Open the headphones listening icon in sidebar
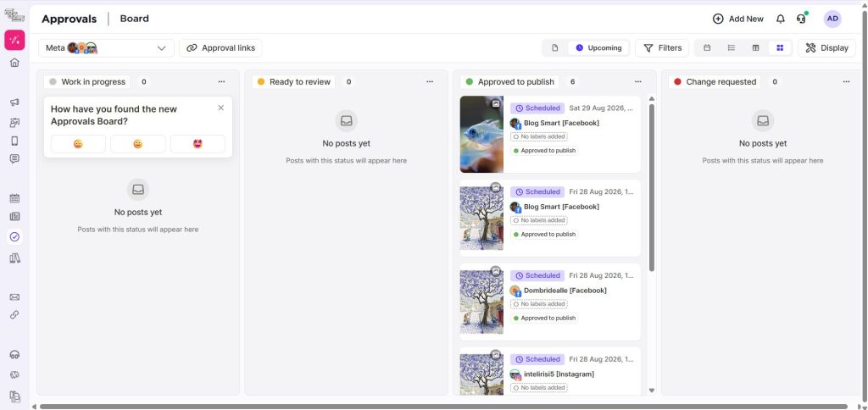The width and height of the screenshot is (868, 410). click(15, 355)
